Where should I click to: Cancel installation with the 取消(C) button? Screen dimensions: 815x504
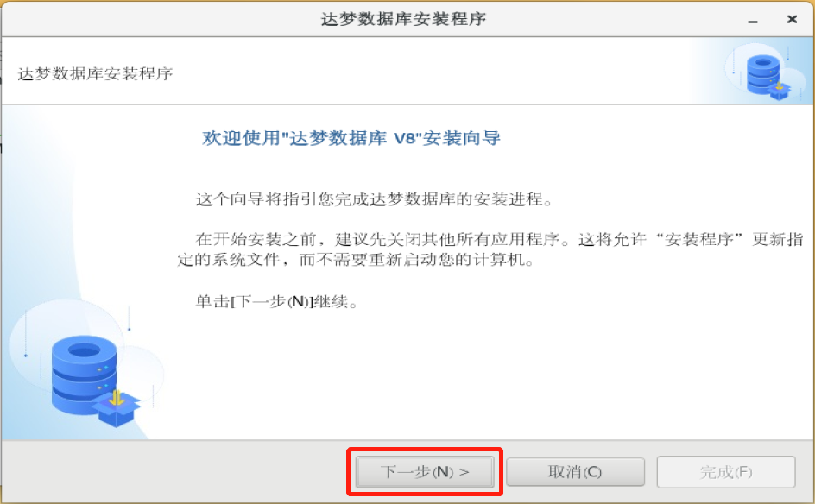coord(575,472)
